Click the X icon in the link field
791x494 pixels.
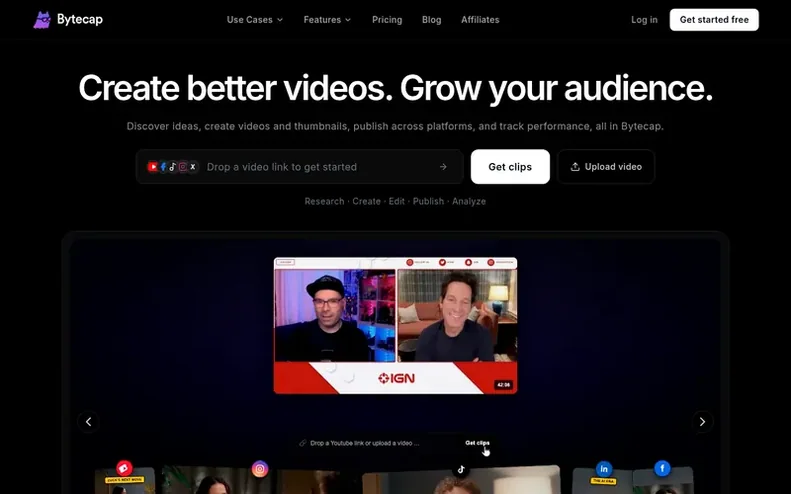(193, 167)
